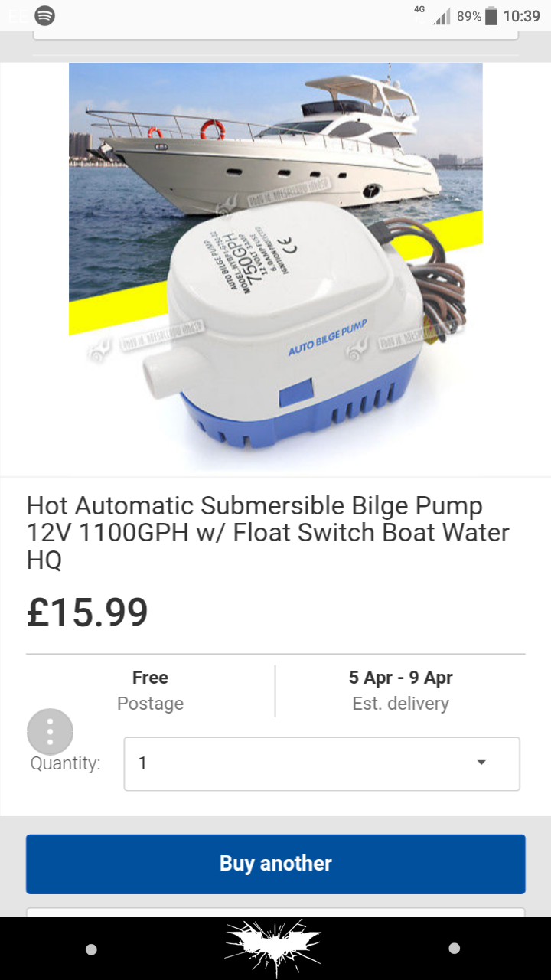Tap the 4G network indicator
The image size is (551, 980).
[x=419, y=9]
